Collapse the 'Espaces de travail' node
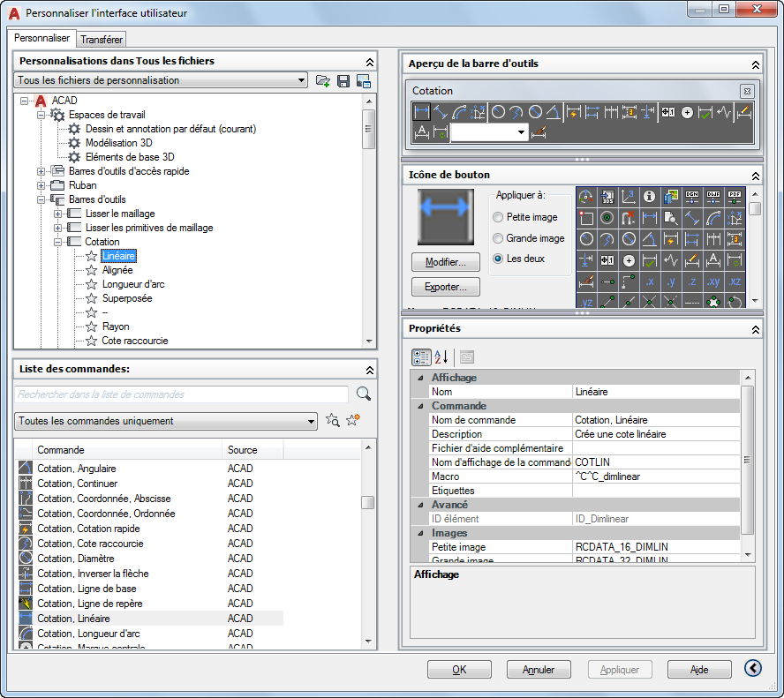Viewport: 784px width, 698px height. click(x=41, y=115)
